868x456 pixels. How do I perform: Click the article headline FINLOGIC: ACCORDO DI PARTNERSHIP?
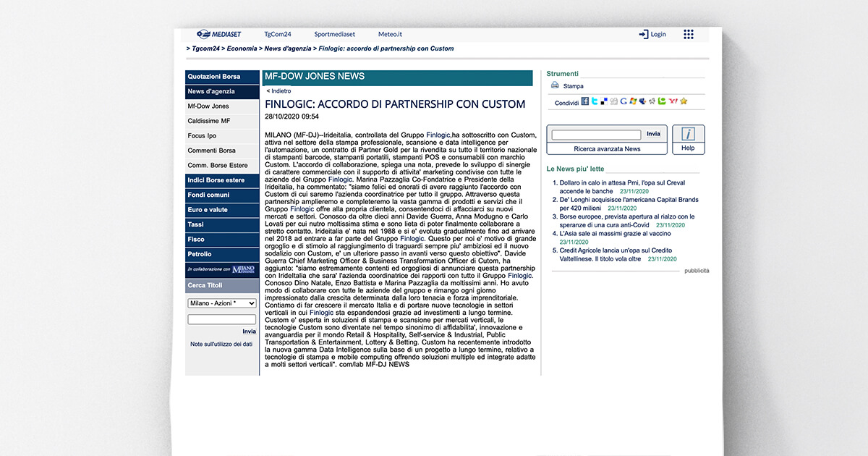pos(395,104)
